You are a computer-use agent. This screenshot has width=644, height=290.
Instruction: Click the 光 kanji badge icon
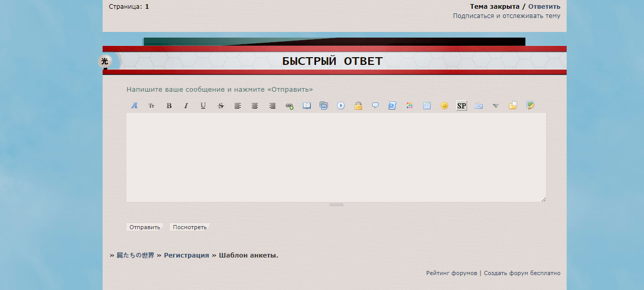(105, 61)
